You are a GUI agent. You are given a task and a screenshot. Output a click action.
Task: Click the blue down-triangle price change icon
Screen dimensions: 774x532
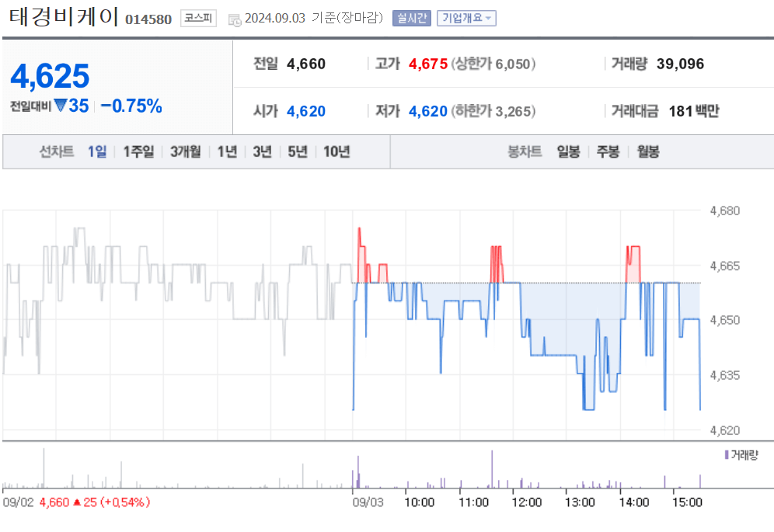[x=60, y=105]
